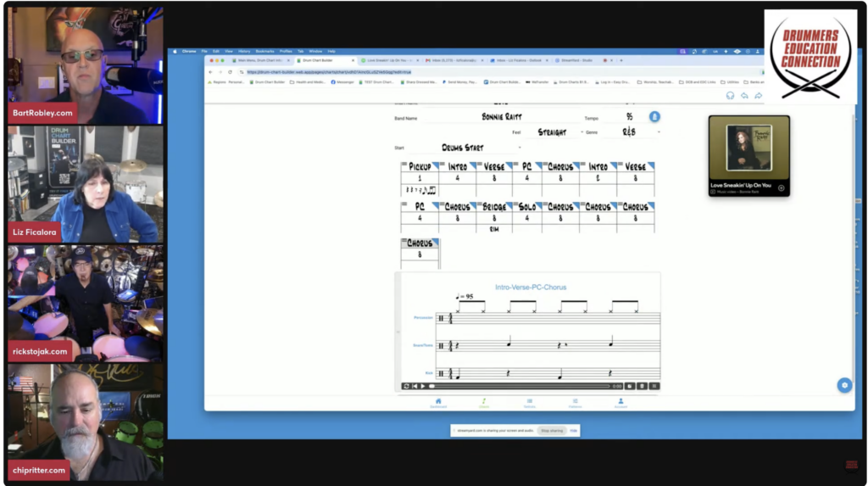This screenshot has width=868, height=486.
Task: Expand the blue corner of Pickup section
Action: coord(436,165)
